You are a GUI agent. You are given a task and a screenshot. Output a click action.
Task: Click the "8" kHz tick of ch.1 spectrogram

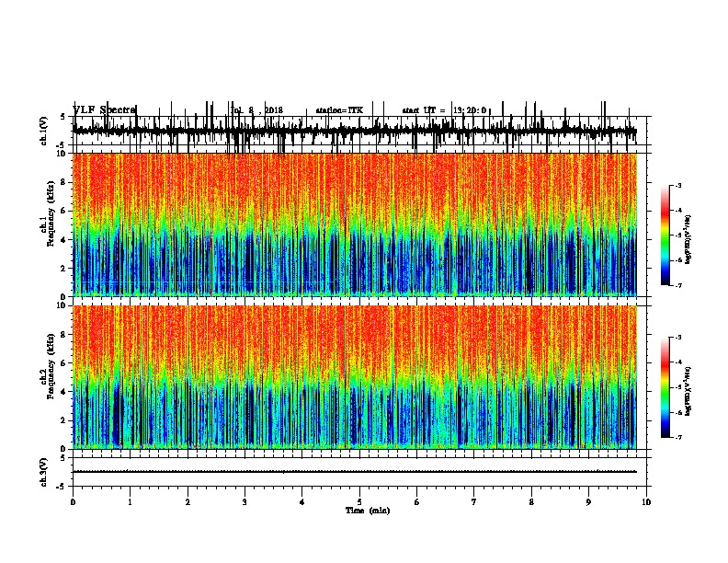63,182
